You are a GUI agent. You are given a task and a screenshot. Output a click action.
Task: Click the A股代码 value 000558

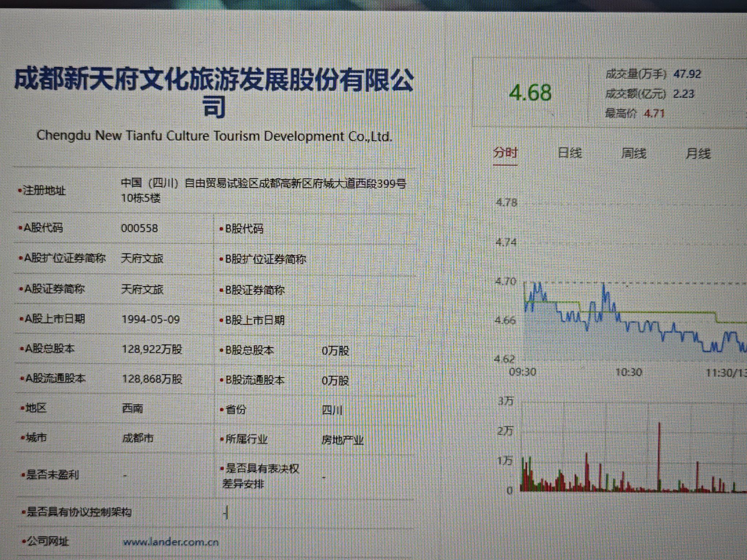point(139,228)
